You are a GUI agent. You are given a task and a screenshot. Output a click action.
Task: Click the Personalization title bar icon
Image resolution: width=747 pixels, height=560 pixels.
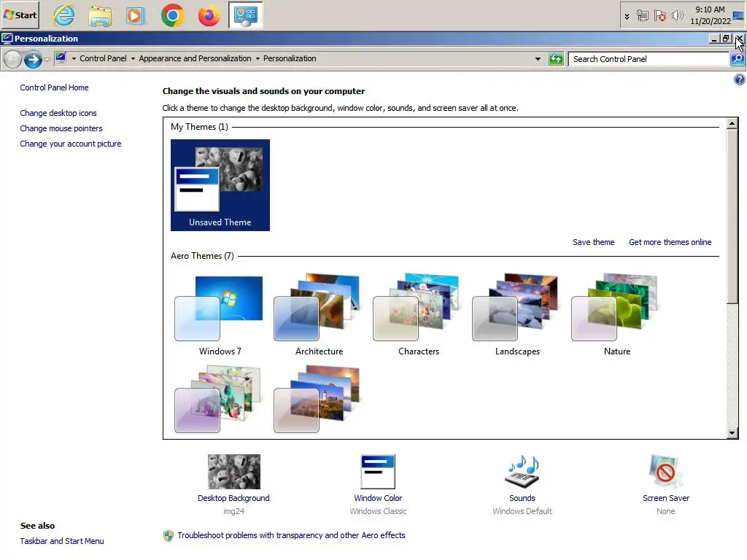tap(7, 38)
